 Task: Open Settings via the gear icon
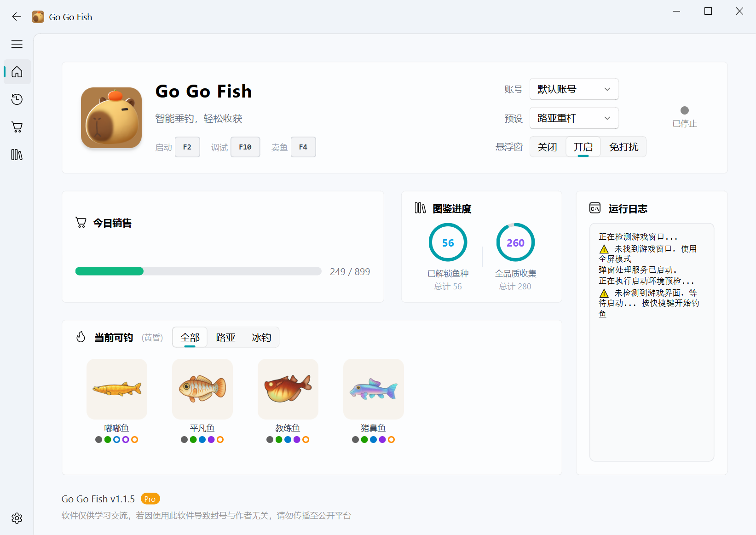(17, 518)
